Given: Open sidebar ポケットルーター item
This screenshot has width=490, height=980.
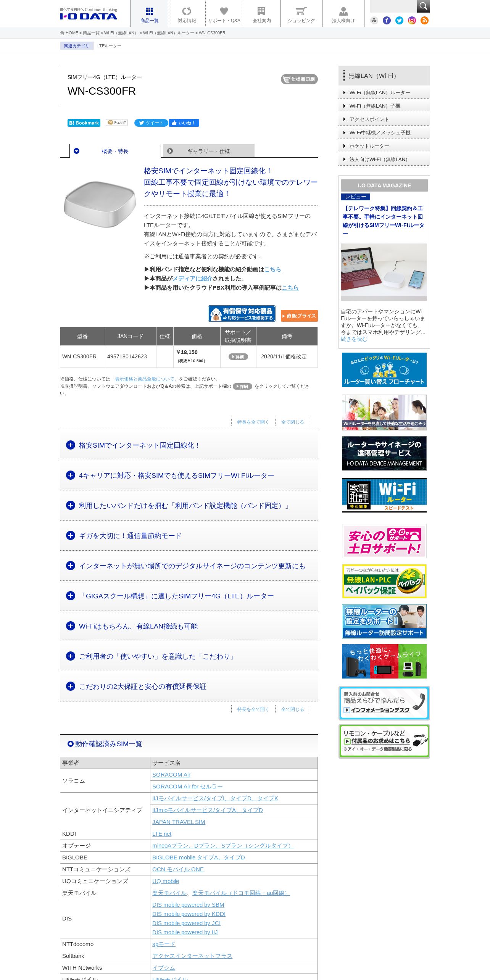Looking at the screenshot, I should (384, 146).
